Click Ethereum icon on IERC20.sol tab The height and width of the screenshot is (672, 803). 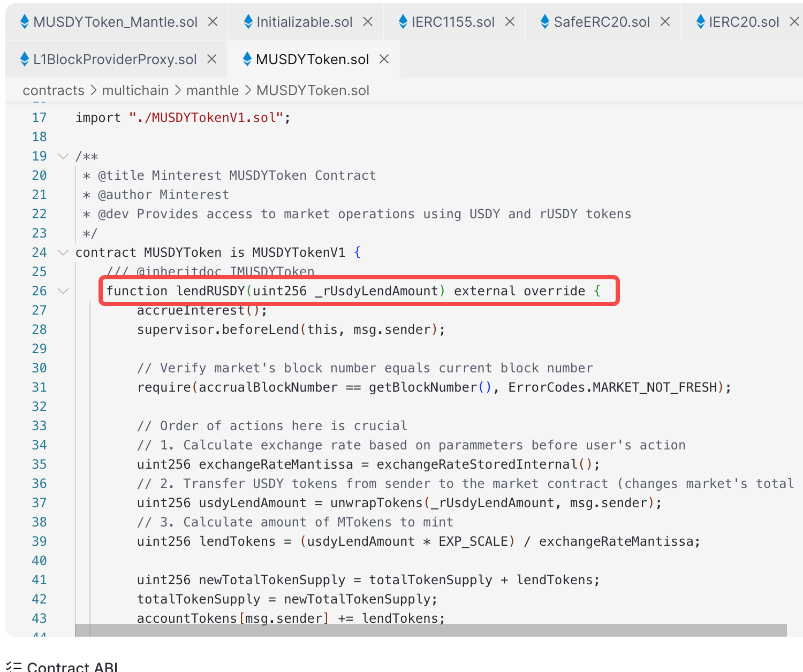[700, 21]
